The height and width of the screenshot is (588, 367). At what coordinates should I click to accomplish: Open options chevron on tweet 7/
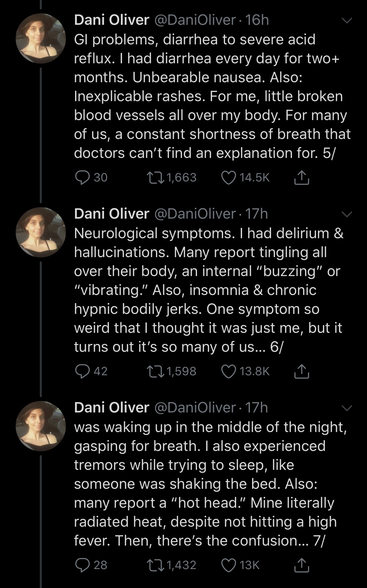[x=347, y=408]
